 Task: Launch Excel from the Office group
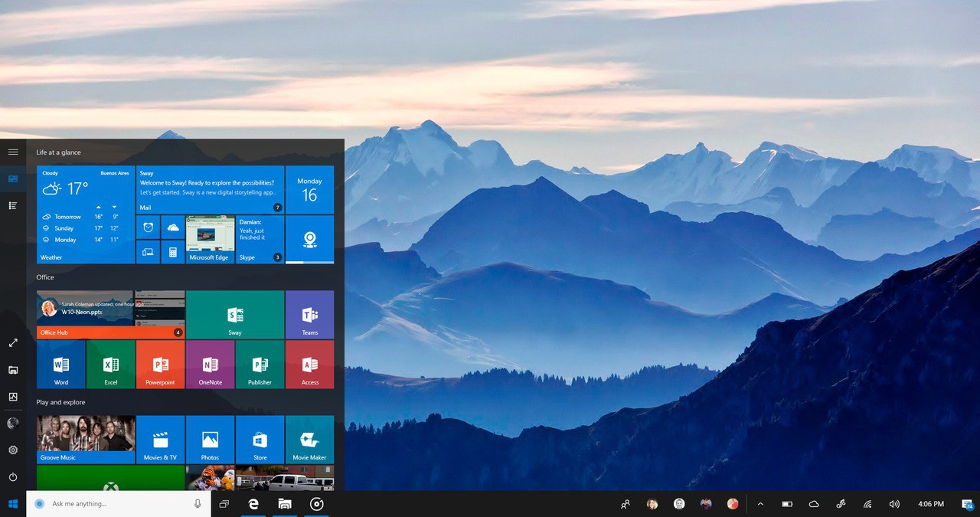click(111, 365)
